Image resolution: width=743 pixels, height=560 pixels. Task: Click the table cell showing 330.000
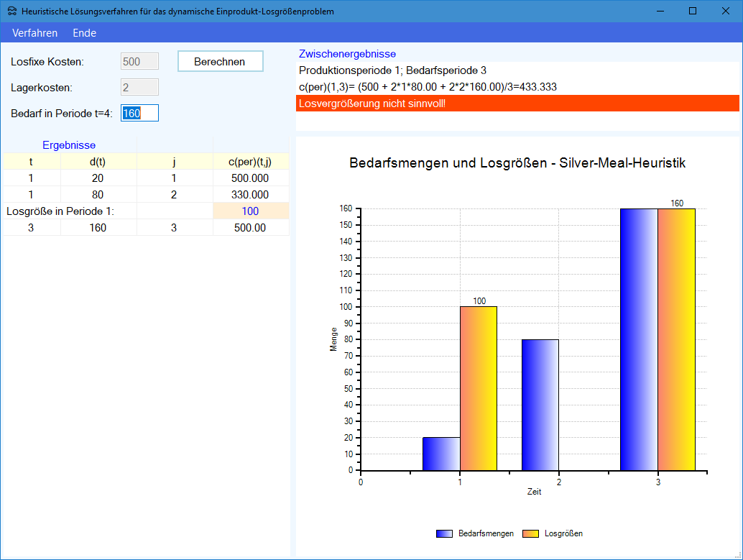[x=250, y=195]
